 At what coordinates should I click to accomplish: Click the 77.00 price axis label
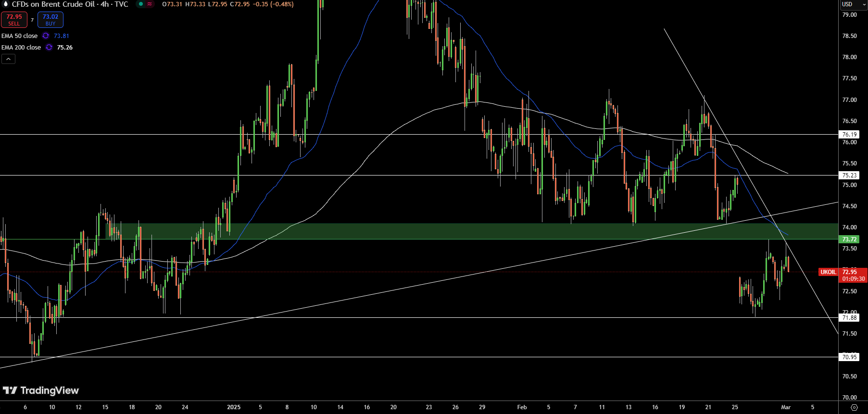pyautogui.click(x=850, y=100)
